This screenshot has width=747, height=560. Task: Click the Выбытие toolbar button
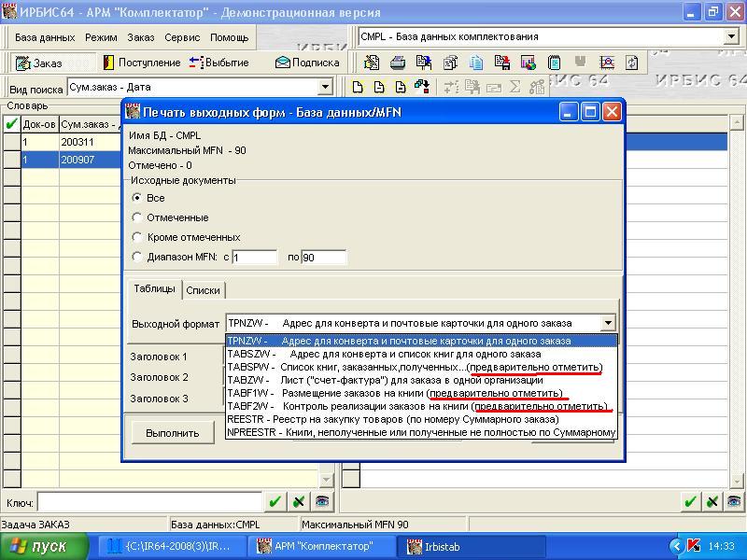tap(218, 63)
